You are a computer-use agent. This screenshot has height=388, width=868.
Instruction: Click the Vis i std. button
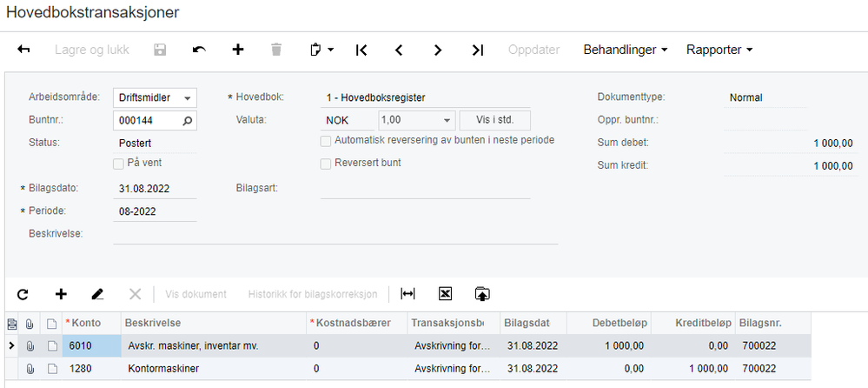coord(494,121)
